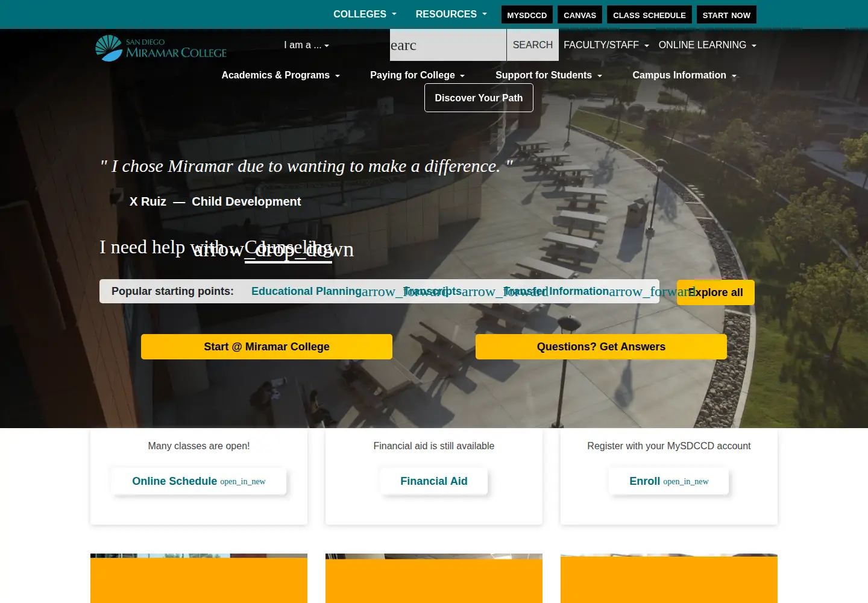Click the Start Now button
The image size is (868, 603).
(x=726, y=15)
